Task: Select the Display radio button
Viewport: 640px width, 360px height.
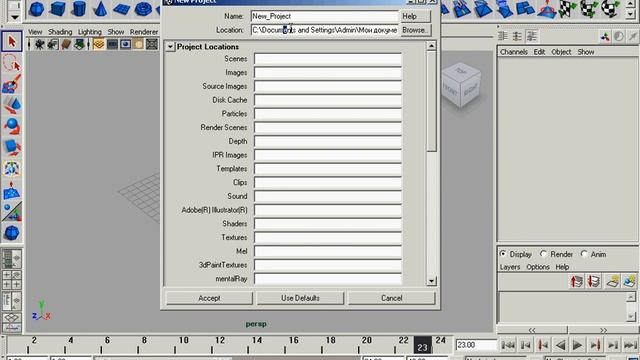Action: click(x=503, y=254)
